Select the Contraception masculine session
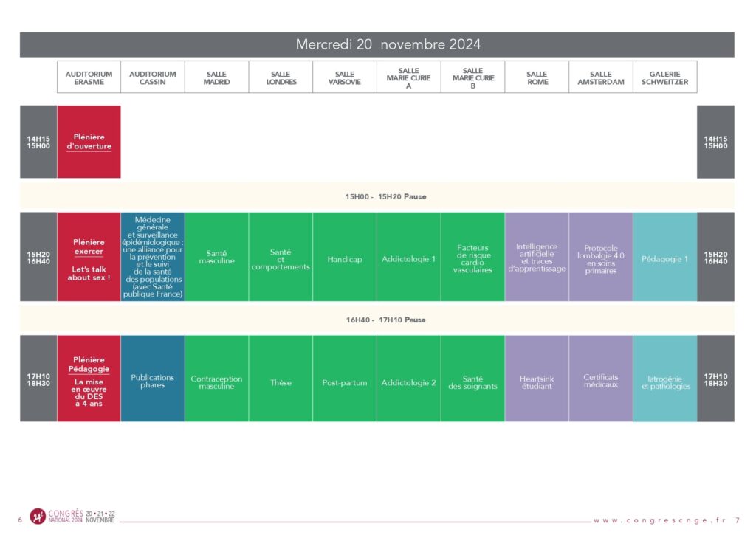 (216, 380)
